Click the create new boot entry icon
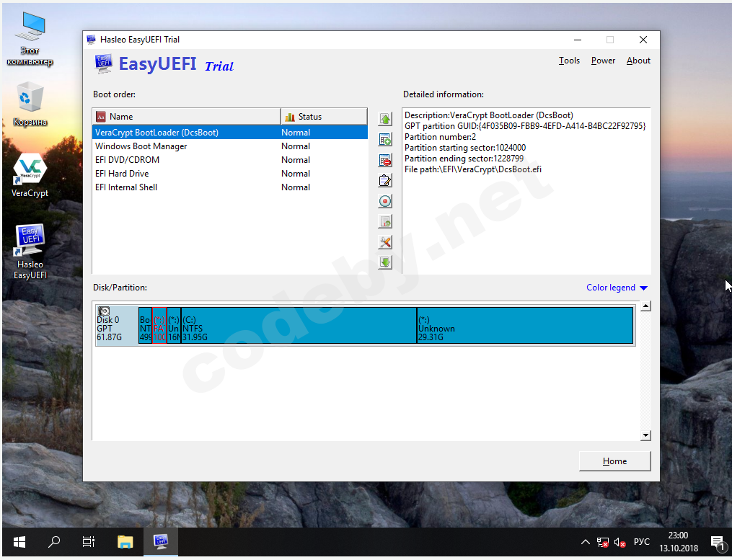Viewport: 732px width, 560px height. pyautogui.click(x=385, y=140)
